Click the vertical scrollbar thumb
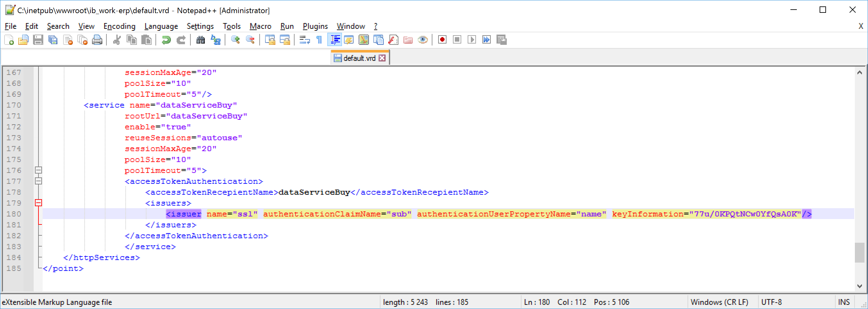 pyautogui.click(x=859, y=252)
